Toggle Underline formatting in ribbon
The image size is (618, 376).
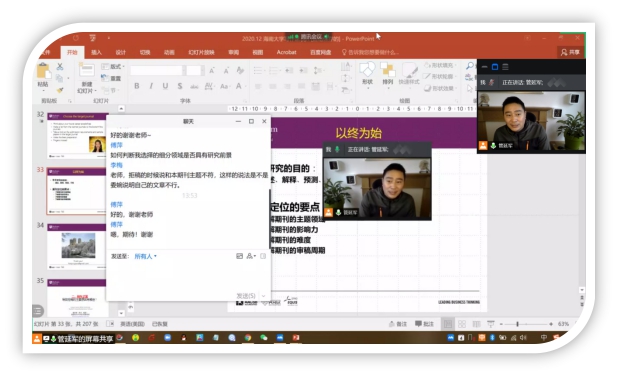pyautogui.click(x=165, y=86)
